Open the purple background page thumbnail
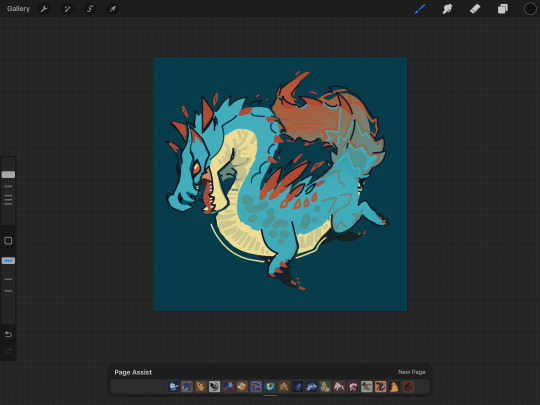 click(256, 386)
